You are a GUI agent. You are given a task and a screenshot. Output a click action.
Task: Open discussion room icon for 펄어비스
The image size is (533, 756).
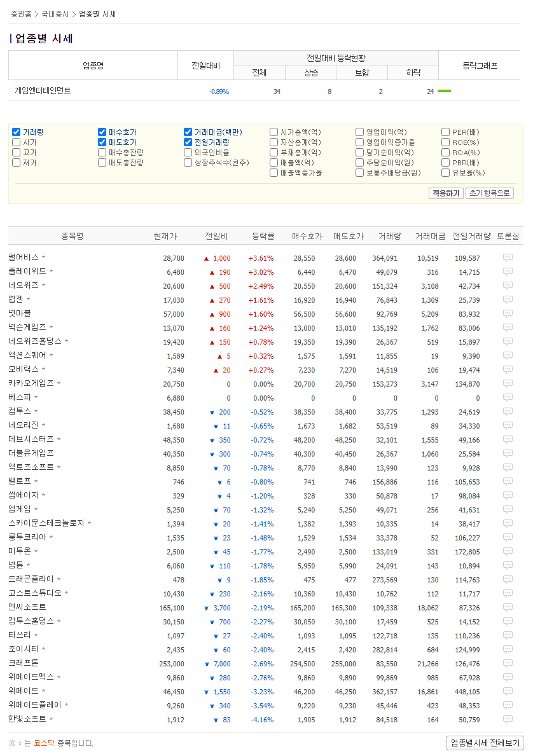(508, 258)
